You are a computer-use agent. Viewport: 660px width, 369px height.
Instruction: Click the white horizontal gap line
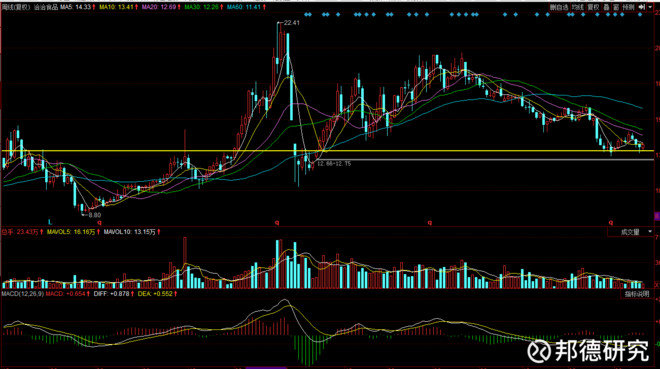tap(484, 160)
